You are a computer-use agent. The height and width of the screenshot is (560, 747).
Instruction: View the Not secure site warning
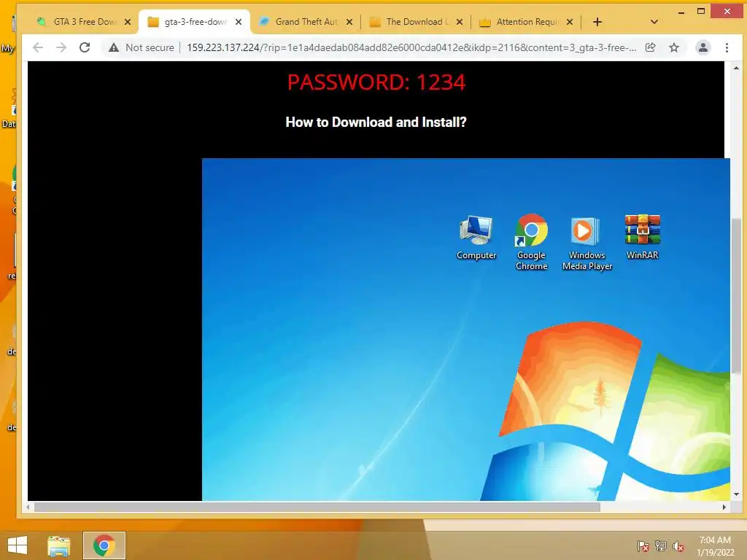(142, 47)
